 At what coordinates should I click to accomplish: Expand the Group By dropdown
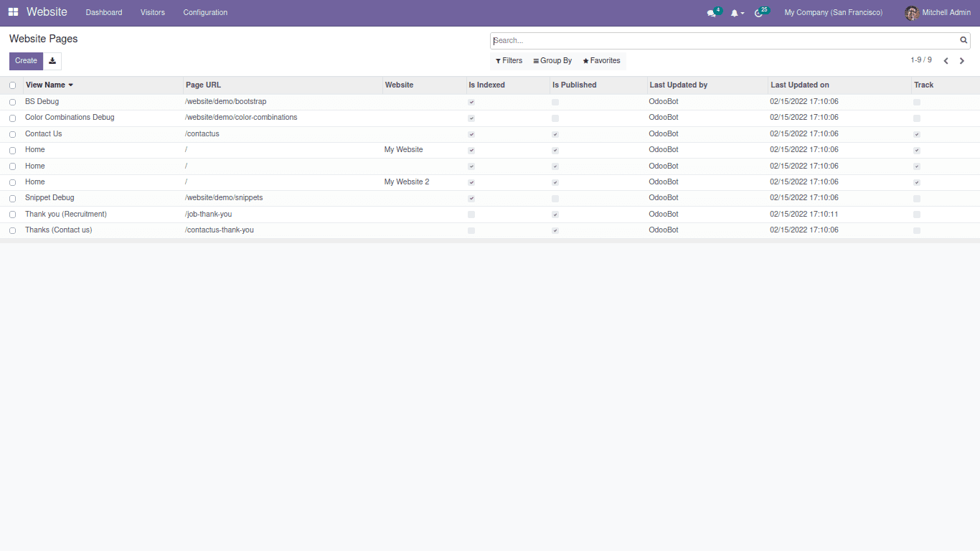point(552,61)
